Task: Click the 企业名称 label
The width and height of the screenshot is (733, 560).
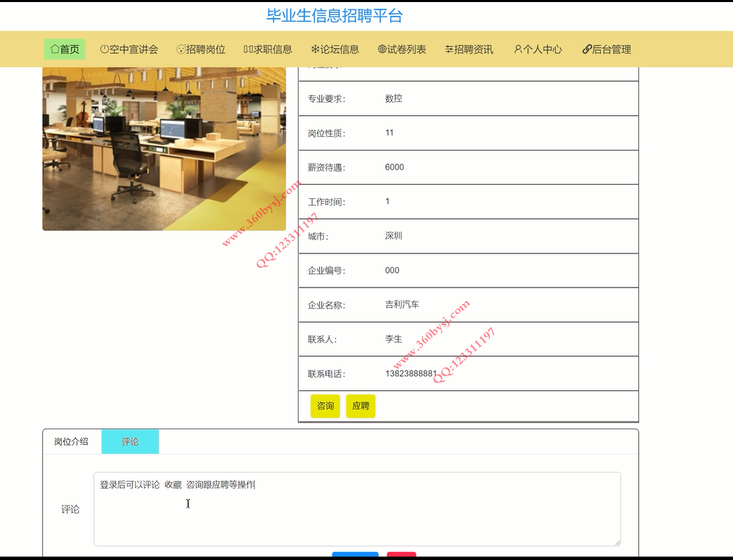Action: click(327, 305)
